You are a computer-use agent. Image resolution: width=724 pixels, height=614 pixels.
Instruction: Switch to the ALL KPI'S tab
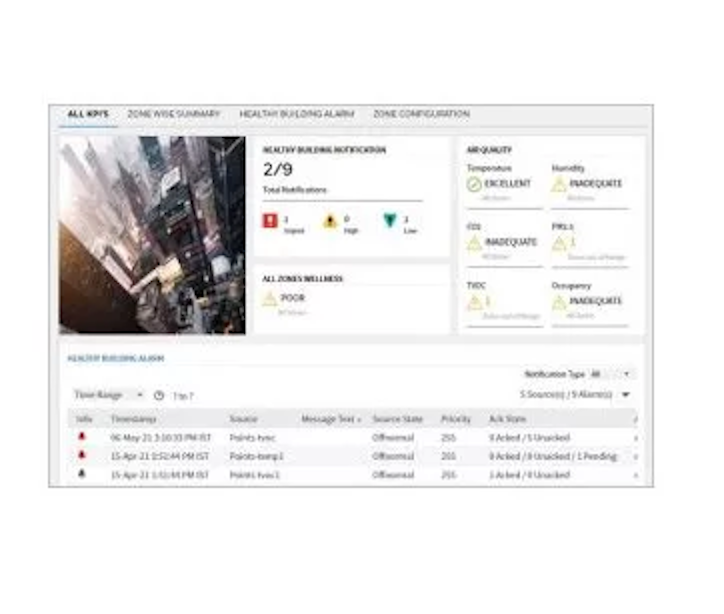[x=88, y=114]
